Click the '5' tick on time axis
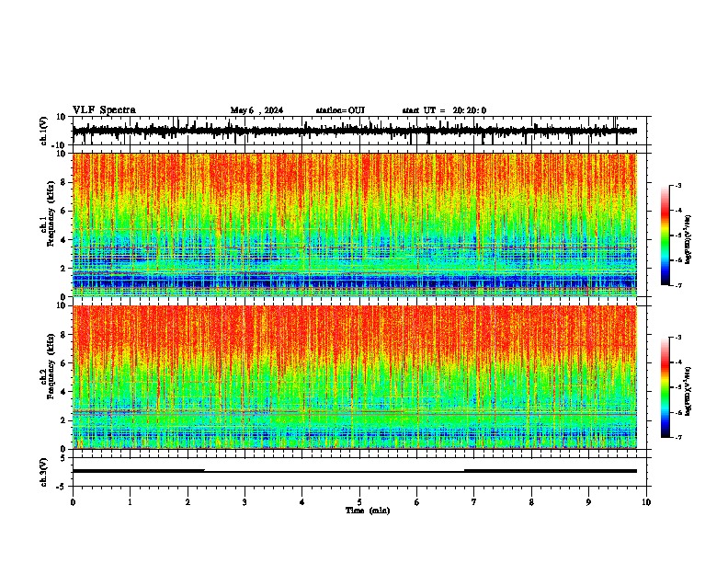The image size is (728, 563). pyautogui.click(x=359, y=502)
